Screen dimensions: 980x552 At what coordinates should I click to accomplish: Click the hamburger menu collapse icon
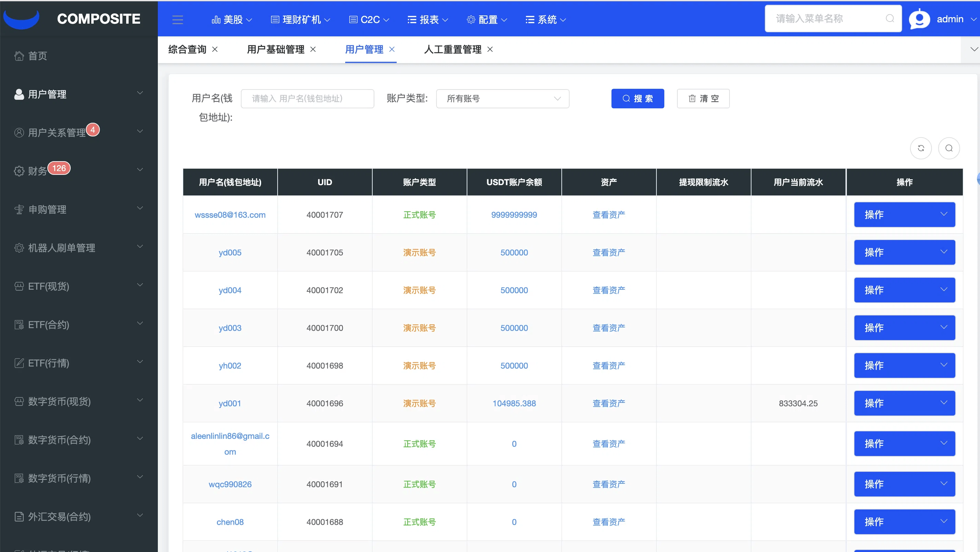tap(178, 20)
